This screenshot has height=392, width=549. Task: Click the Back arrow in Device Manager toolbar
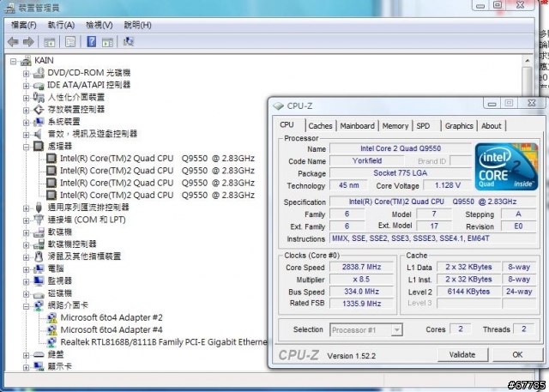13,42
